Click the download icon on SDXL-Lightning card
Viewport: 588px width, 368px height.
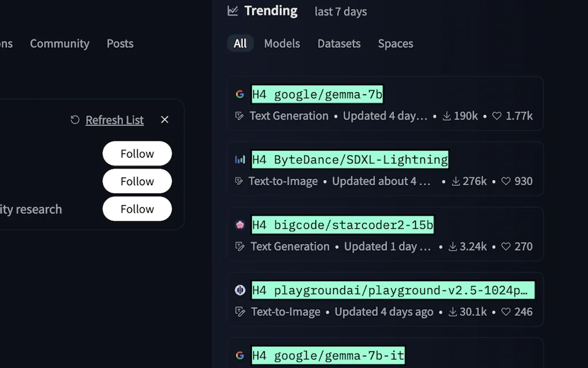click(x=455, y=181)
